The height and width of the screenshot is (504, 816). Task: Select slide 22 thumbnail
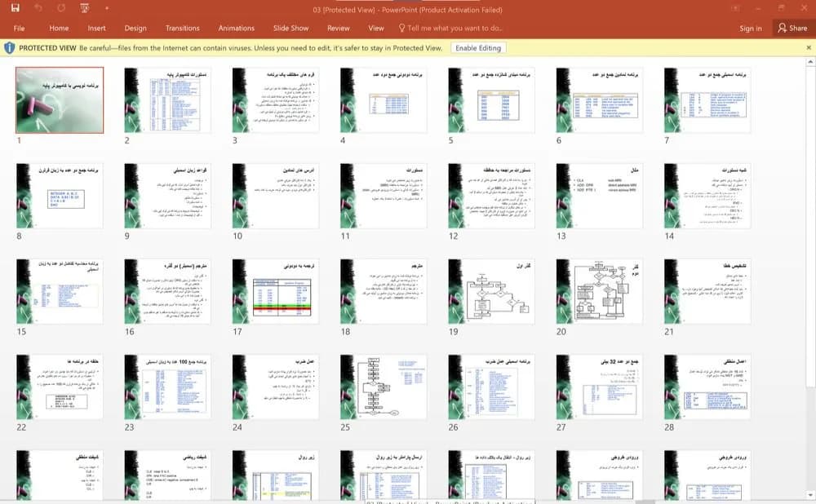click(x=60, y=387)
